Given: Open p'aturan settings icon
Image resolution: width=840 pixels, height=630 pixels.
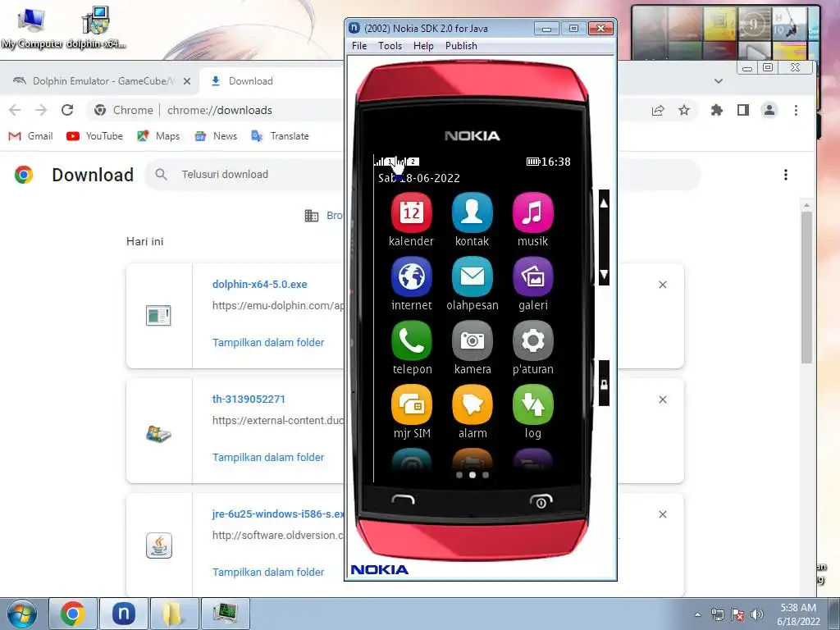Looking at the screenshot, I should coord(532,340).
